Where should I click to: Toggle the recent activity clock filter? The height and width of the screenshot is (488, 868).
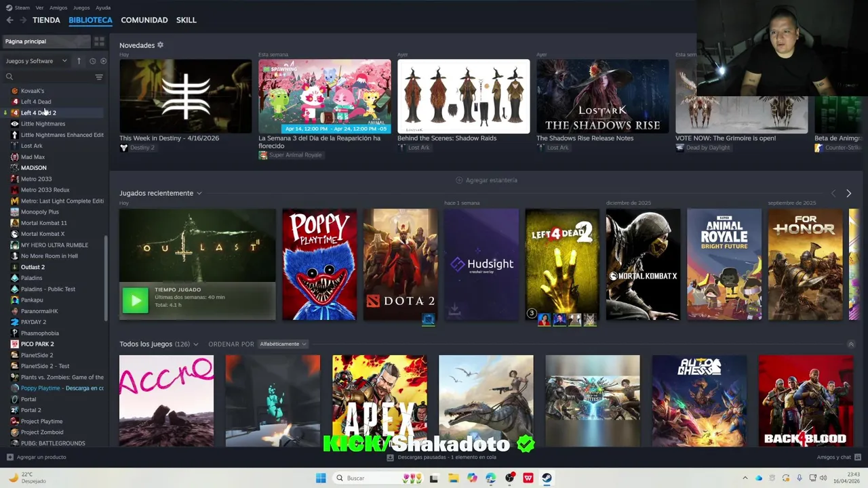[x=93, y=61]
